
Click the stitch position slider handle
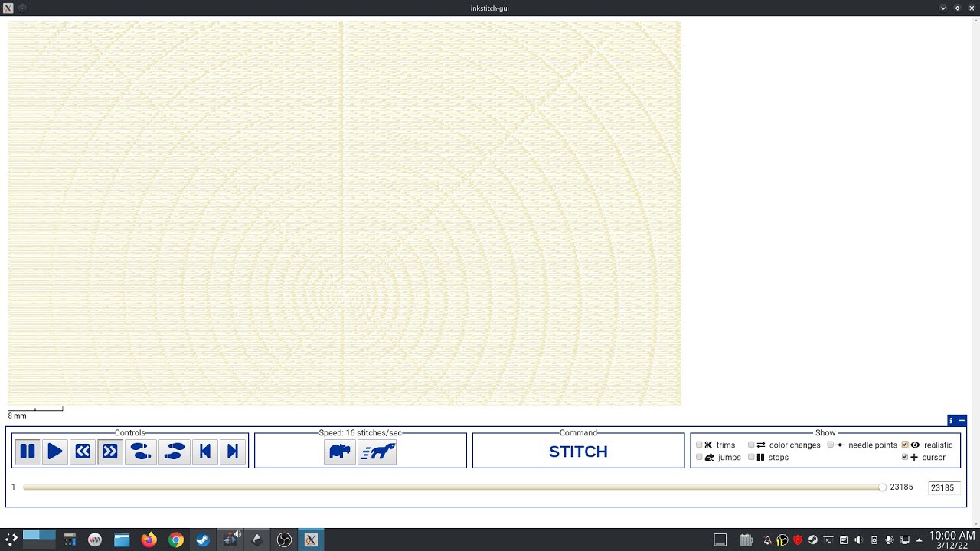point(882,487)
